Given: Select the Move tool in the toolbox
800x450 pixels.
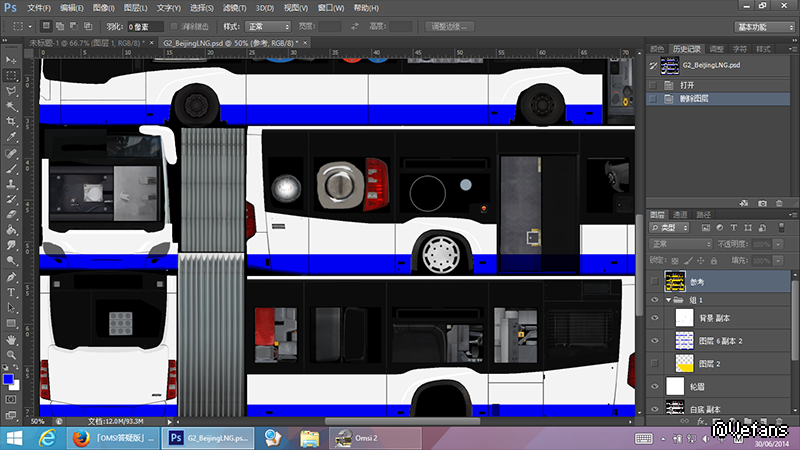Looking at the screenshot, I should click(11, 59).
